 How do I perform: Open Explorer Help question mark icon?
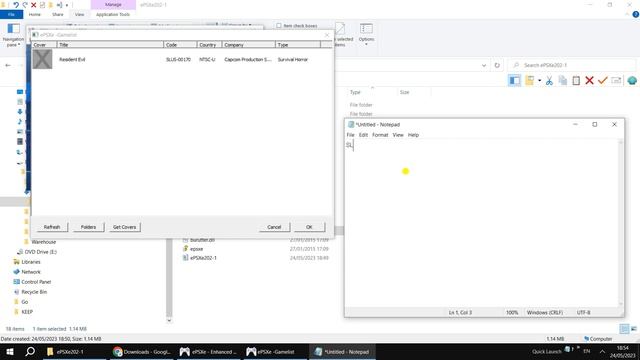tap(636, 14)
